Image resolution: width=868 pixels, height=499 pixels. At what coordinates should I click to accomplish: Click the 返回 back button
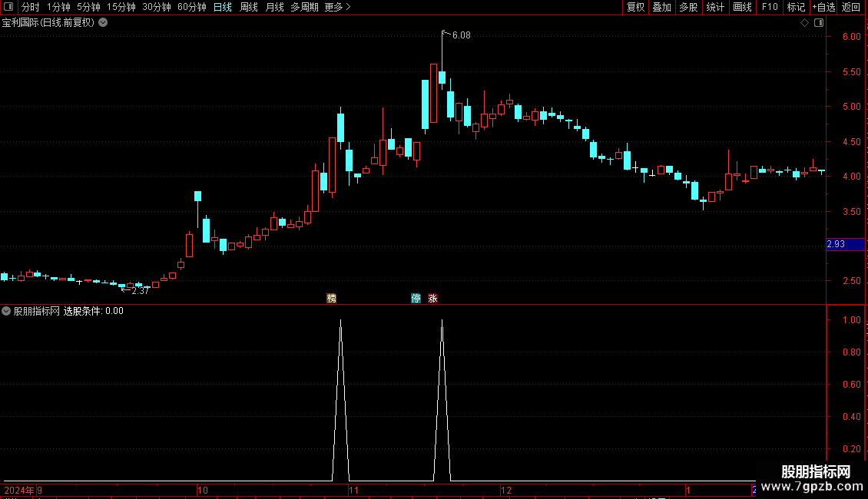tap(851, 7)
